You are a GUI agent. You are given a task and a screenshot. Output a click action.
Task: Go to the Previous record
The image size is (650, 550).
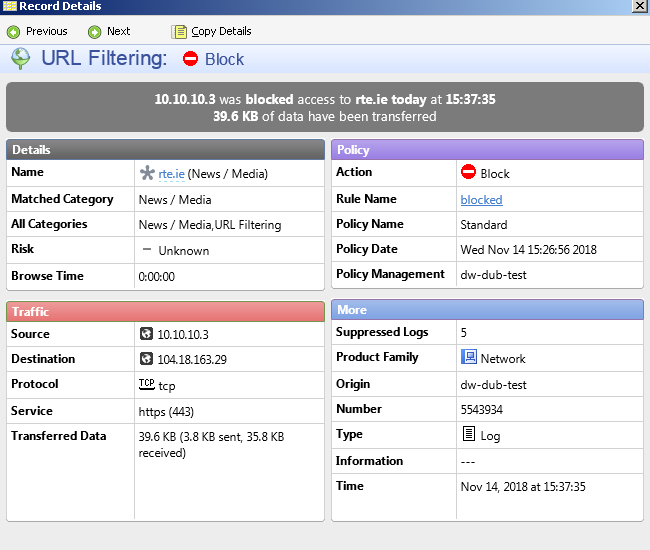[x=37, y=31]
